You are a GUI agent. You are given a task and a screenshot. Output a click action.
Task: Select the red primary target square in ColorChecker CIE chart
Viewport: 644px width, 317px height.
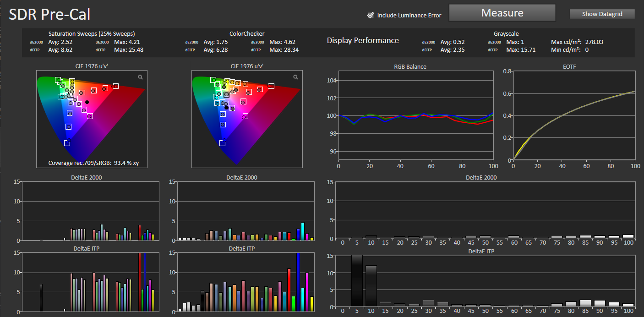coord(271,86)
